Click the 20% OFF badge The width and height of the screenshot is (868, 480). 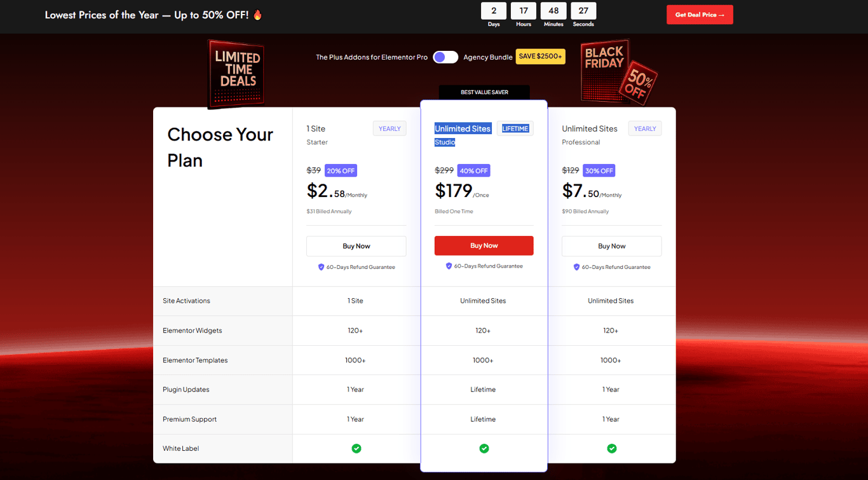pyautogui.click(x=341, y=170)
